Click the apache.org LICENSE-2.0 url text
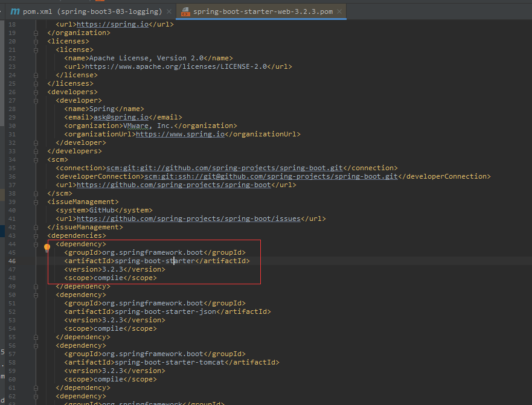 click(x=176, y=67)
